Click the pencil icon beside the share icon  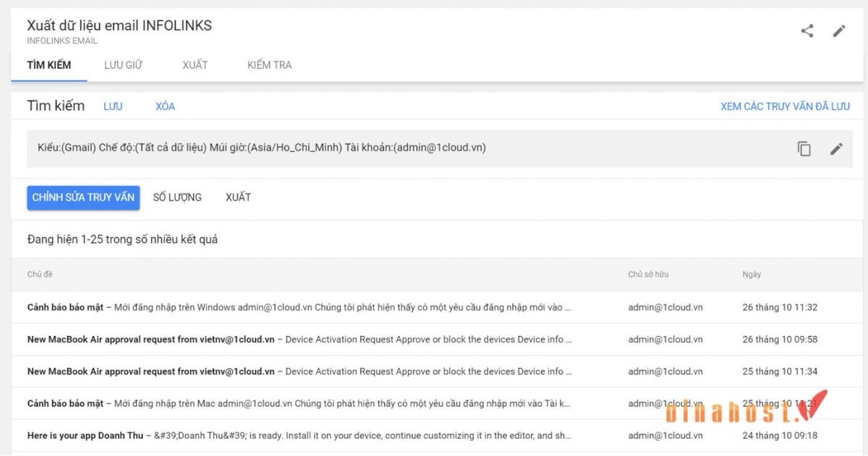(839, 31)
